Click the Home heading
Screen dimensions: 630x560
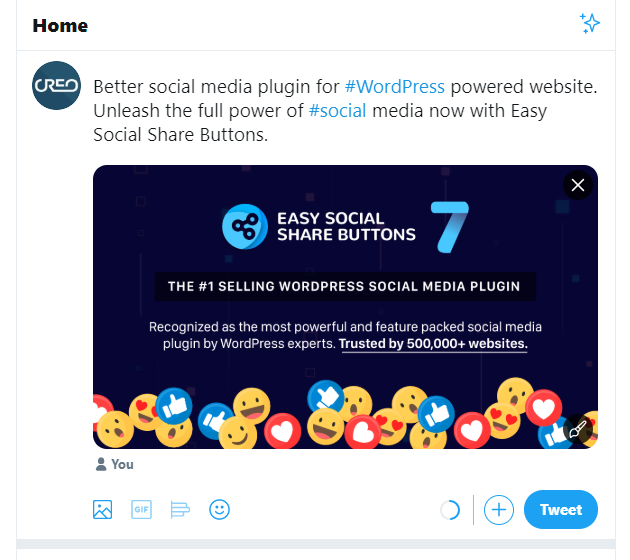(x=60, y=25)
